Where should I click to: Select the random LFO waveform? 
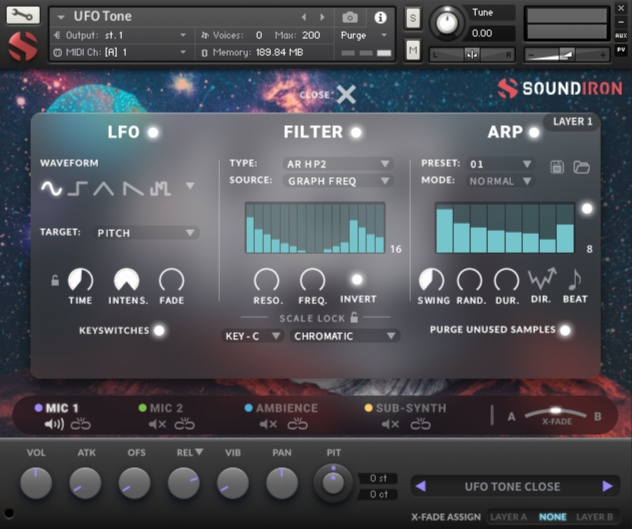160,188
